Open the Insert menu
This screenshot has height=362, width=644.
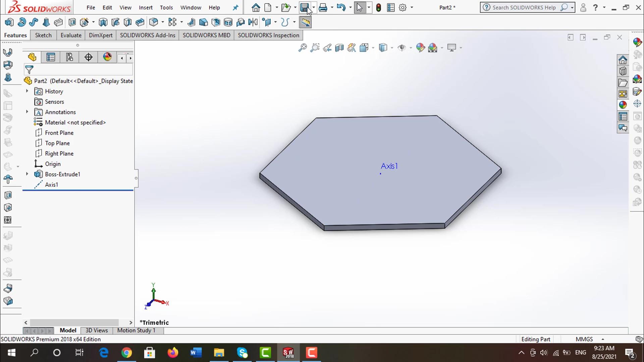(145, 7)
